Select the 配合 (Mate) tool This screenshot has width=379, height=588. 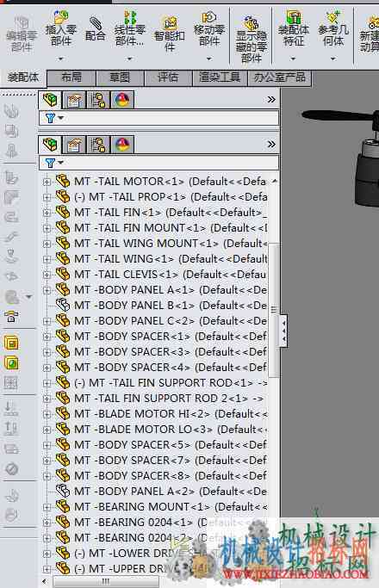95,28
